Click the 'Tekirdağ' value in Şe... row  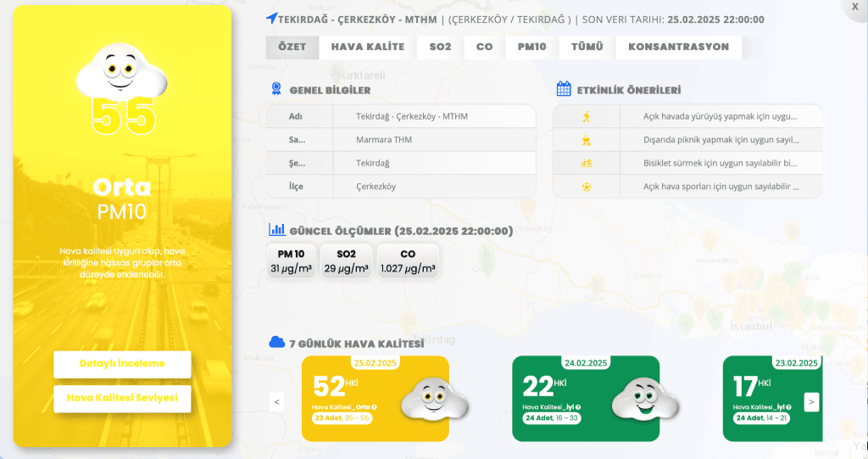(373, 163)
